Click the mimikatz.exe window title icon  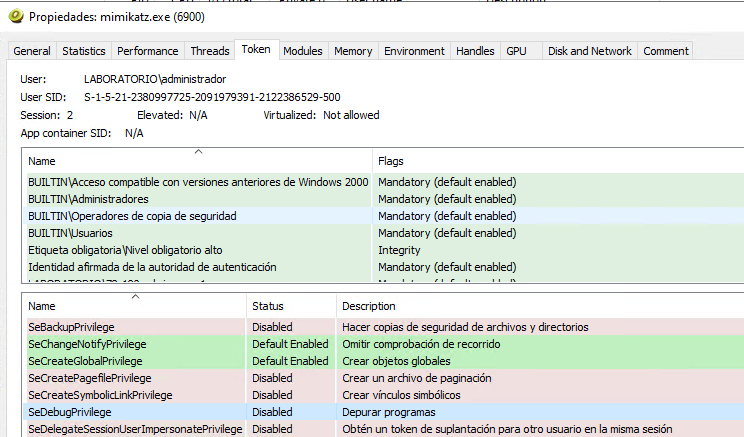point(13,17)
